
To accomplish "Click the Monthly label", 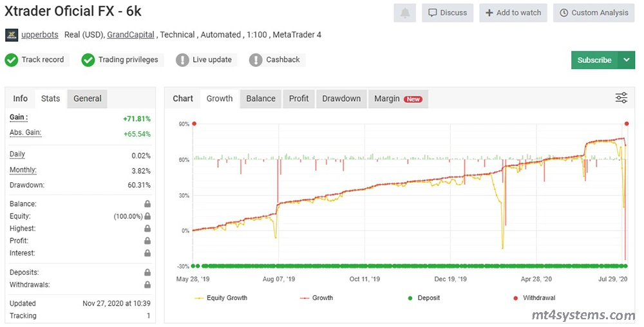I will click(23, 170).
